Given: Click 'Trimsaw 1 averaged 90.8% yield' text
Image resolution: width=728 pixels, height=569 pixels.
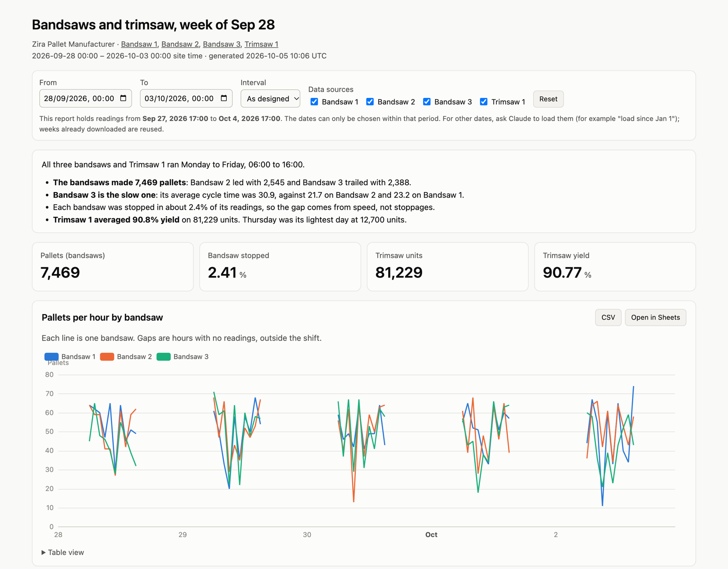Looking at the screenshot, I should [x=116, y=219].
